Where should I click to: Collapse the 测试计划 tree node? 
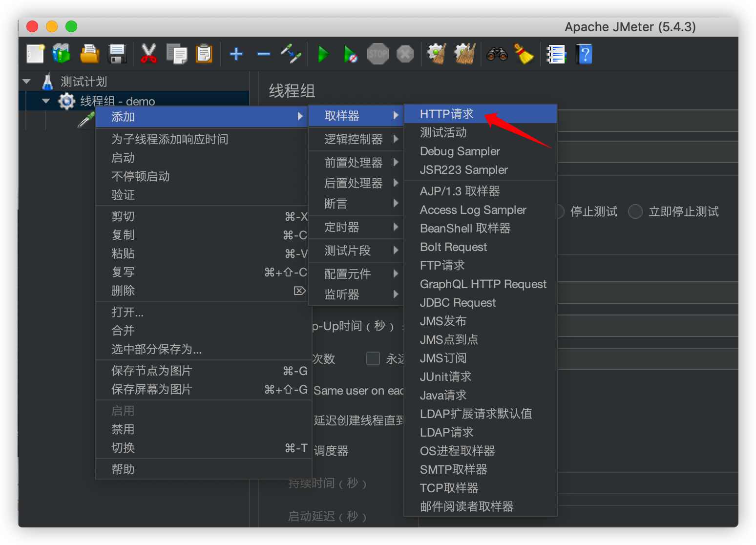(x=27, y=82)
